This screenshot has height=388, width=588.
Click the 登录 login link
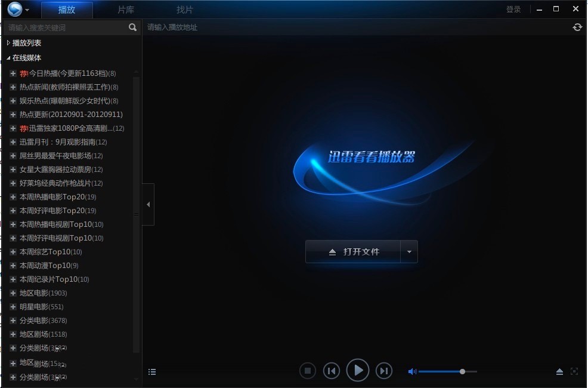tap(513, 10)
